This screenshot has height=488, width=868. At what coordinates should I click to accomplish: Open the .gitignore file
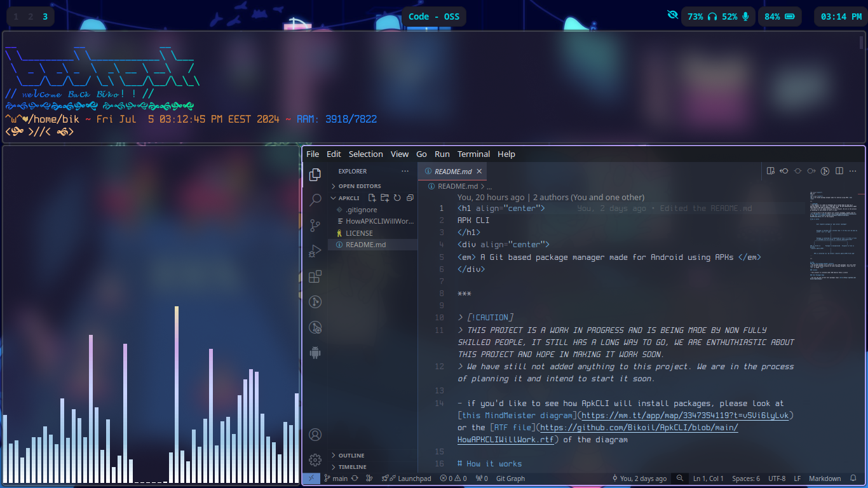tap(373, 210)
